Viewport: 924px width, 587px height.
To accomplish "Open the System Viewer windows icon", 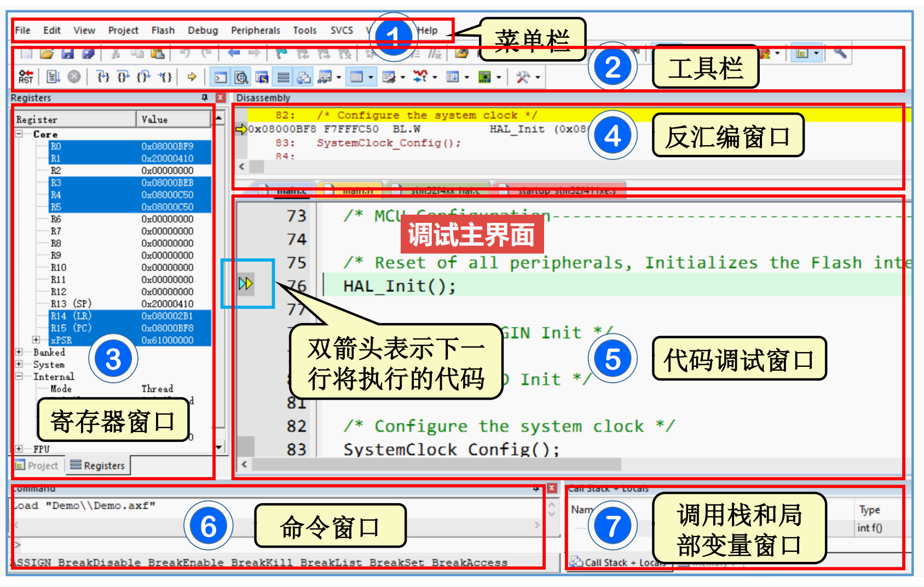I will point(484,77).
